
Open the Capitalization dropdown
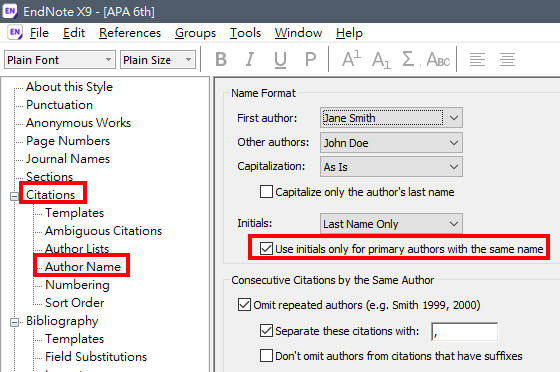[x=391, y=167]
